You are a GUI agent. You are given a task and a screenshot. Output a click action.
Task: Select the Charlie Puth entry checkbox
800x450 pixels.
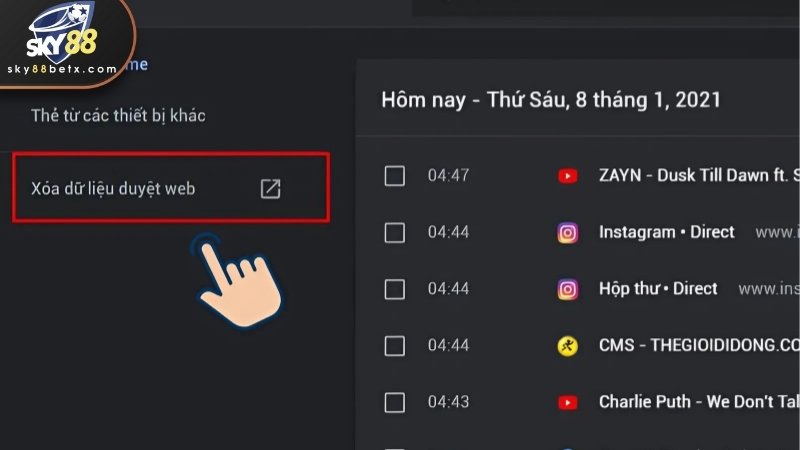click(394, 403)
